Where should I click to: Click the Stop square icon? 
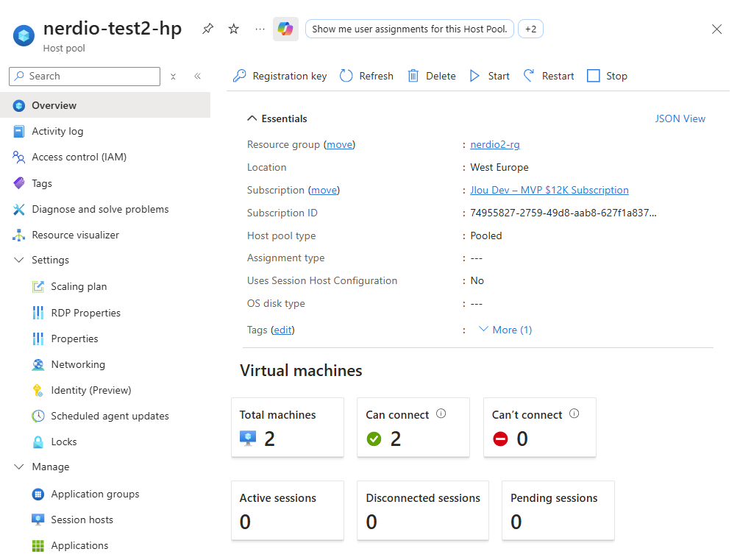point(593,76)
